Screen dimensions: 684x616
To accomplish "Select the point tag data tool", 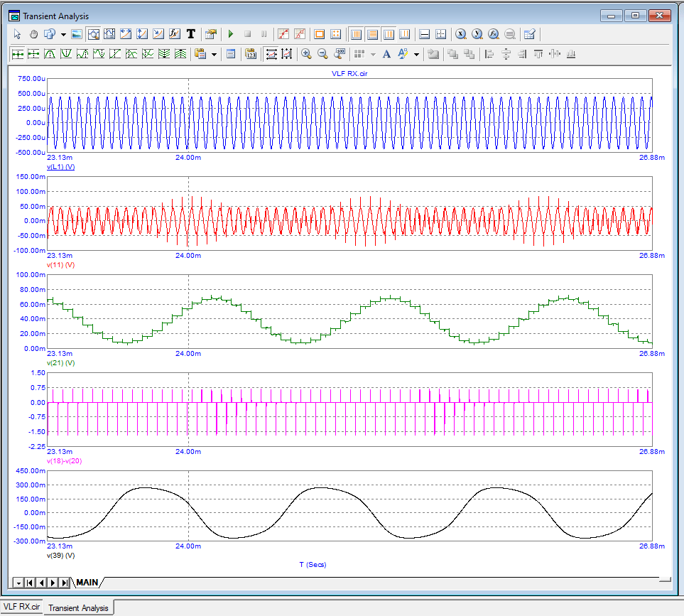I will coord(109,34).
